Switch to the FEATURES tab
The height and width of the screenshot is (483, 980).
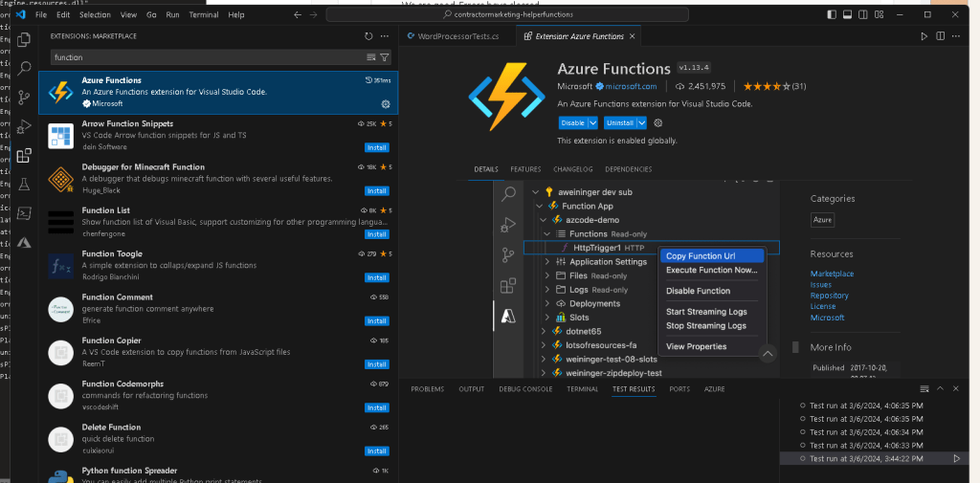coord(525,169)
